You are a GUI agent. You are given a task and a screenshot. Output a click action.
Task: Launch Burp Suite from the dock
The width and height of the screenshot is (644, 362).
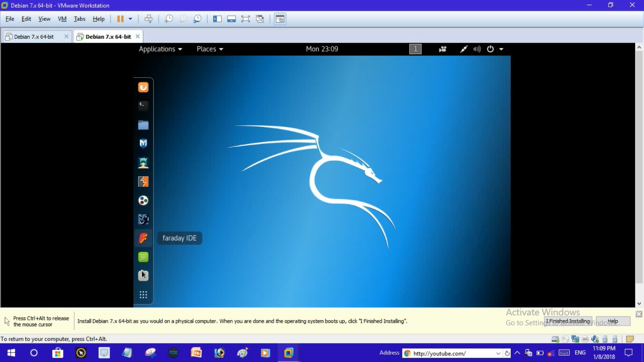pos(143,181)
